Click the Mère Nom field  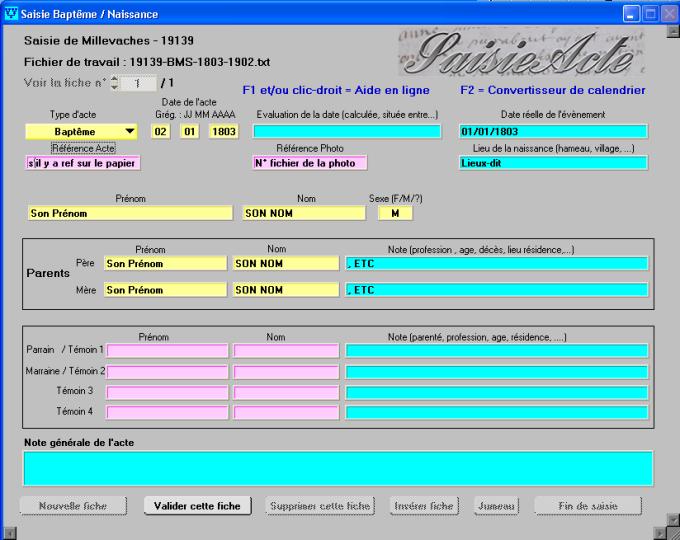[286, 290]
